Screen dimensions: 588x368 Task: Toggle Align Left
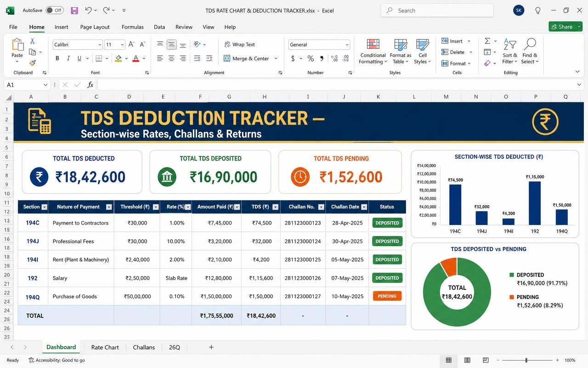160,58
